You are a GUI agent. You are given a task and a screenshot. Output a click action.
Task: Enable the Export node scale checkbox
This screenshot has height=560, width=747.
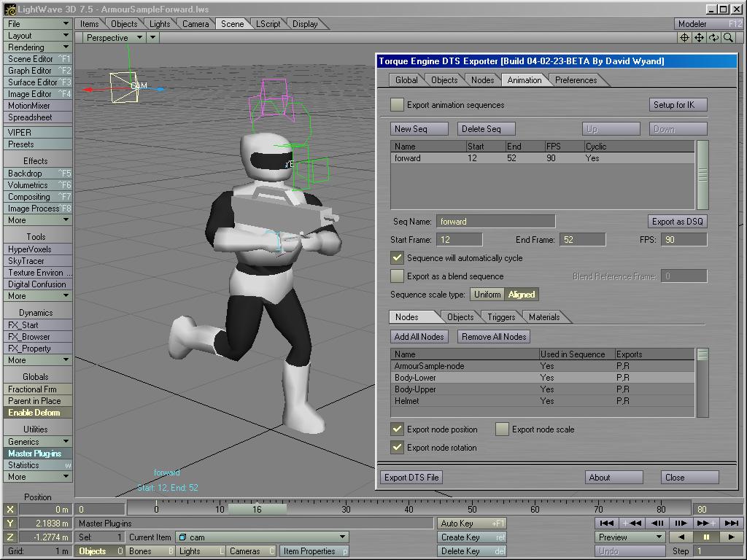pyautogui.click(x=502, y=429)
